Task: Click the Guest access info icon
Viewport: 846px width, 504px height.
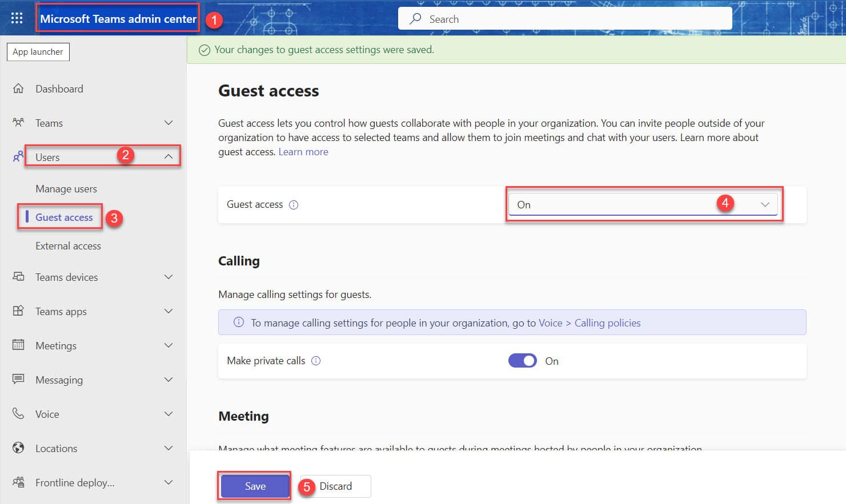Action: [x=294, y=205]
